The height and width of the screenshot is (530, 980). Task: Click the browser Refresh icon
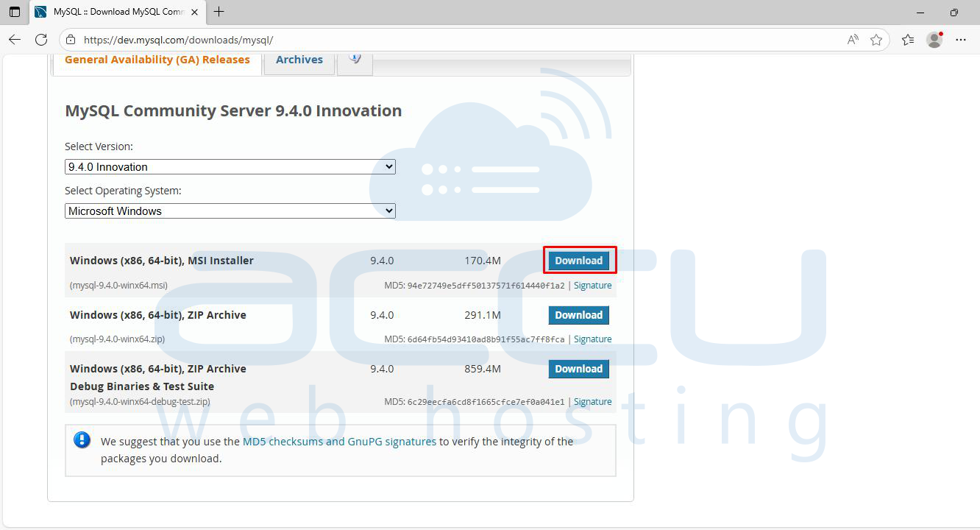pyautogui.click(x=42, y=40)
